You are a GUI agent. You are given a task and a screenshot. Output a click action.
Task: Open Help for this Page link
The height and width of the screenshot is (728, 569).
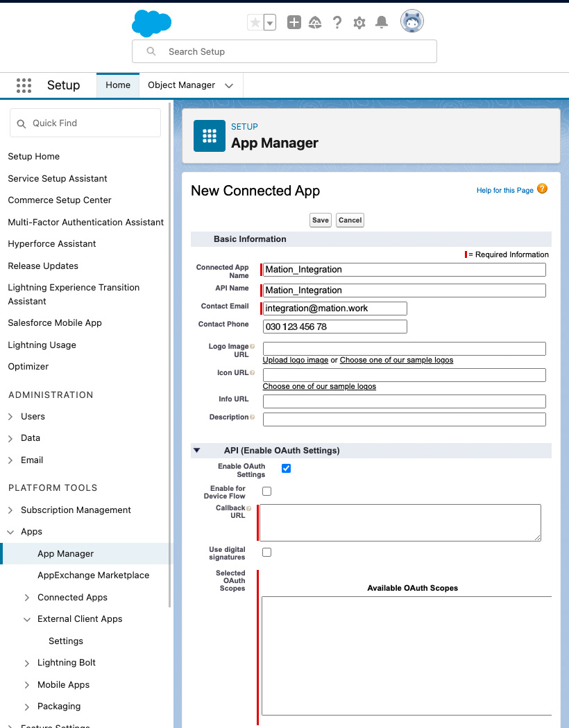click(x=505, y=191)
